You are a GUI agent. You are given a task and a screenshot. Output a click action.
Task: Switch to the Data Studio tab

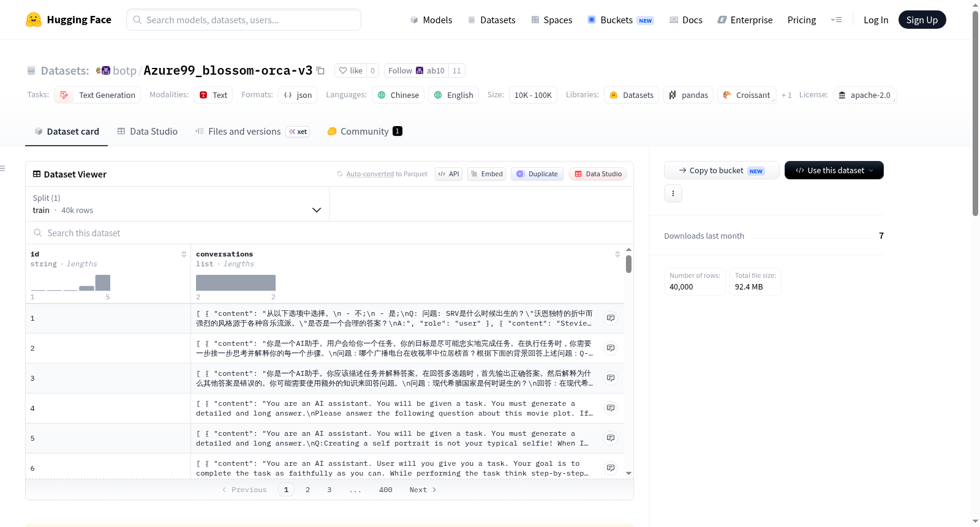point(148,131)
